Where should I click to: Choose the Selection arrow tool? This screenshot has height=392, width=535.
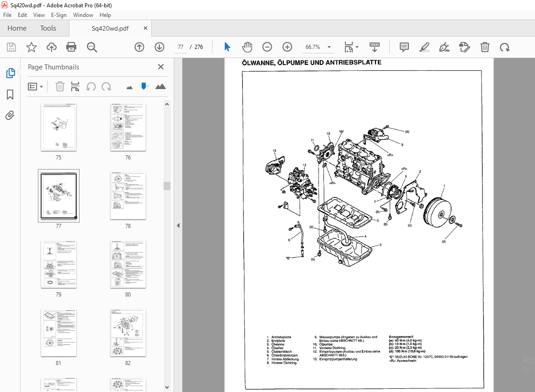coord(227,47)
